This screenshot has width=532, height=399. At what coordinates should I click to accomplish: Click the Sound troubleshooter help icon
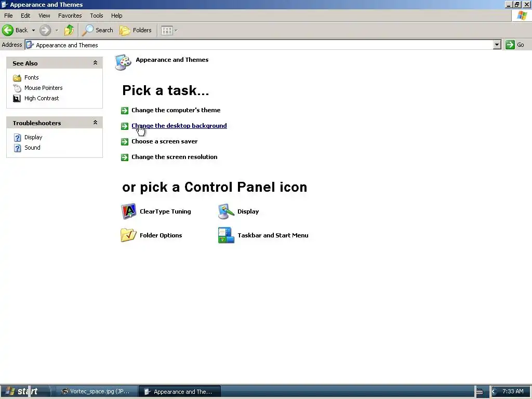coord(17,148)
